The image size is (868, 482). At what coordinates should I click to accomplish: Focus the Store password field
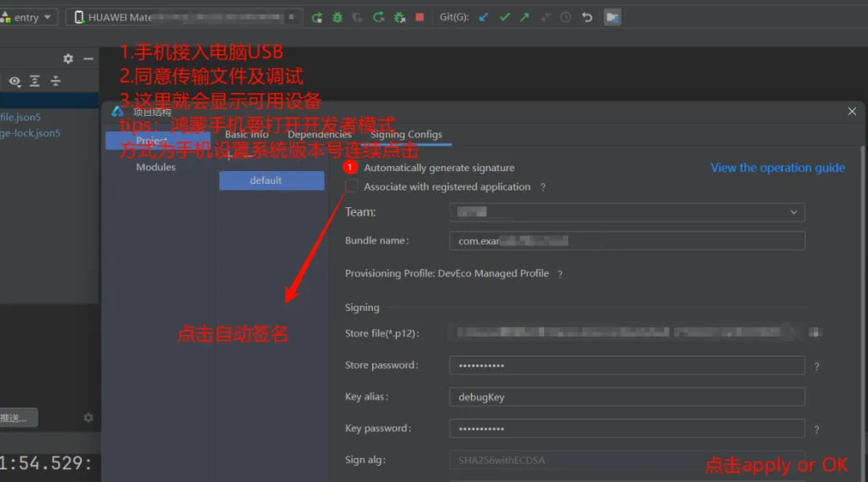point(627,366)
